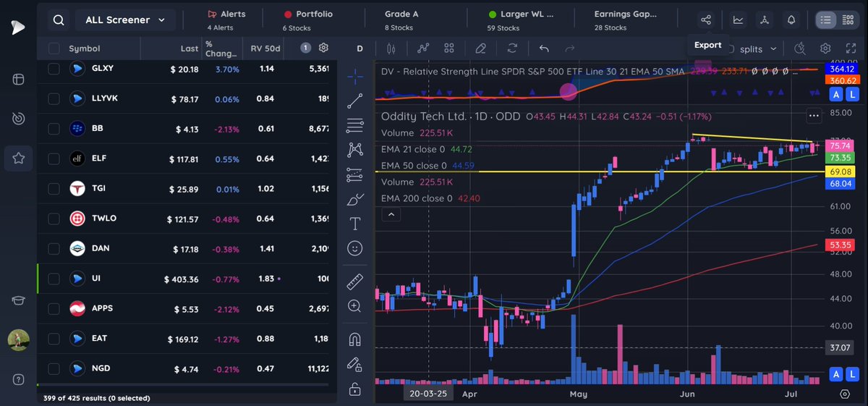The width and height of the screenshot is (868, 406).
Task: Redo the chart action
Action: coord(569,48)
